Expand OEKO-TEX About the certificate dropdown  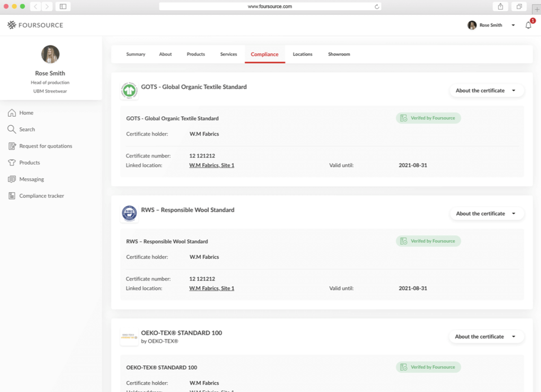coord(486,336)
